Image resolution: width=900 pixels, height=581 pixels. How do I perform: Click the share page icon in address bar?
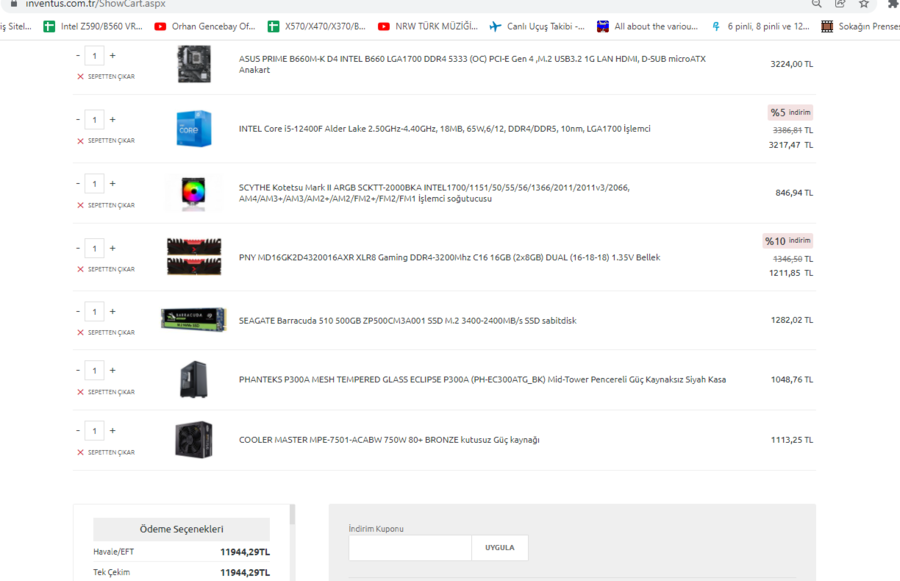840,3
